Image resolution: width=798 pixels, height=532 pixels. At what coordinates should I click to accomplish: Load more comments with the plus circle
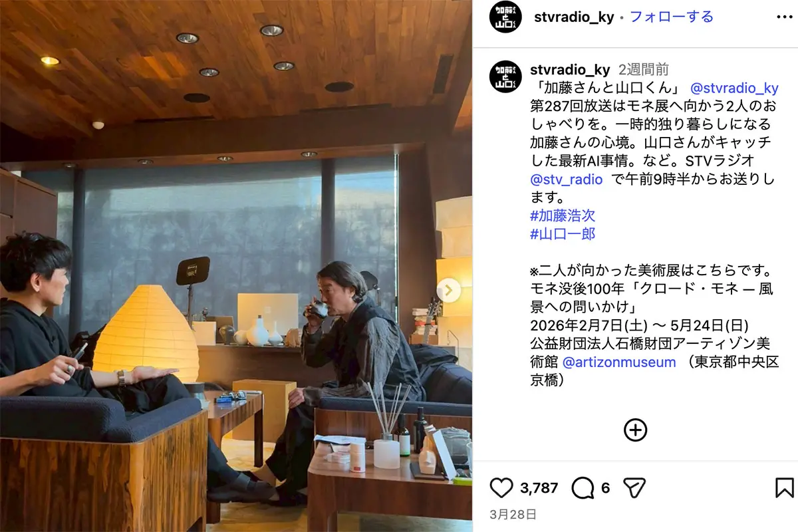(636, 430)
